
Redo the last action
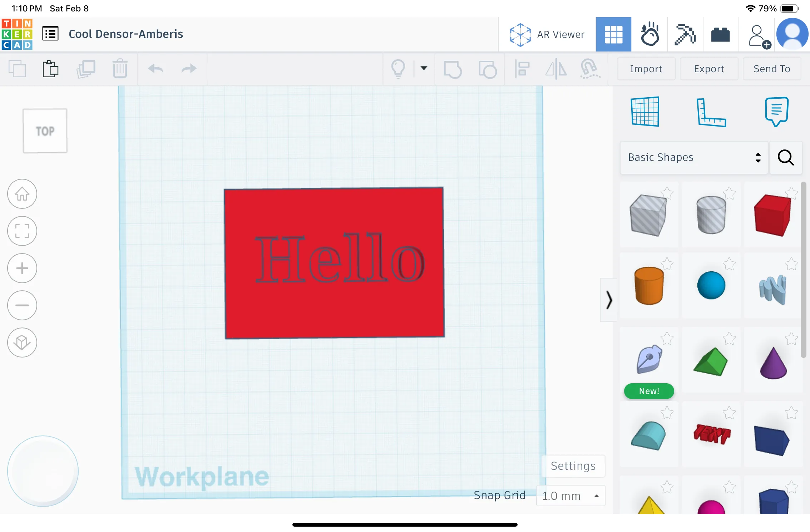coord(189,69)
